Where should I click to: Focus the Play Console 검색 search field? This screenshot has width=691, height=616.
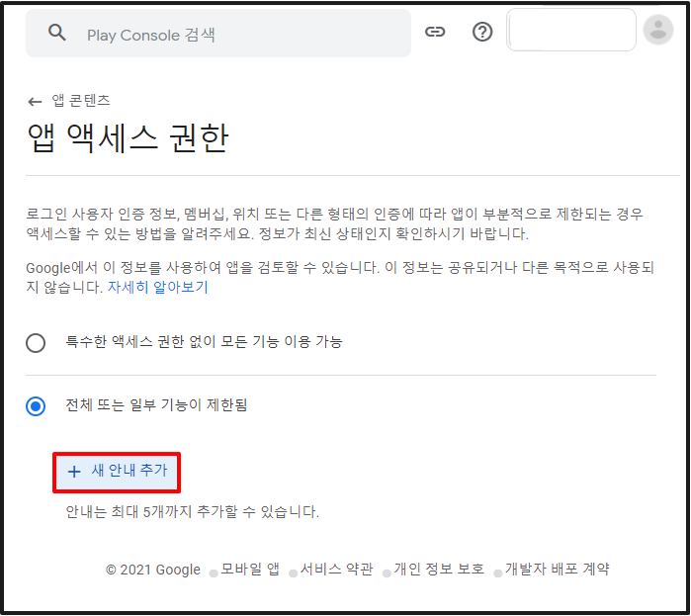(237, 35)
